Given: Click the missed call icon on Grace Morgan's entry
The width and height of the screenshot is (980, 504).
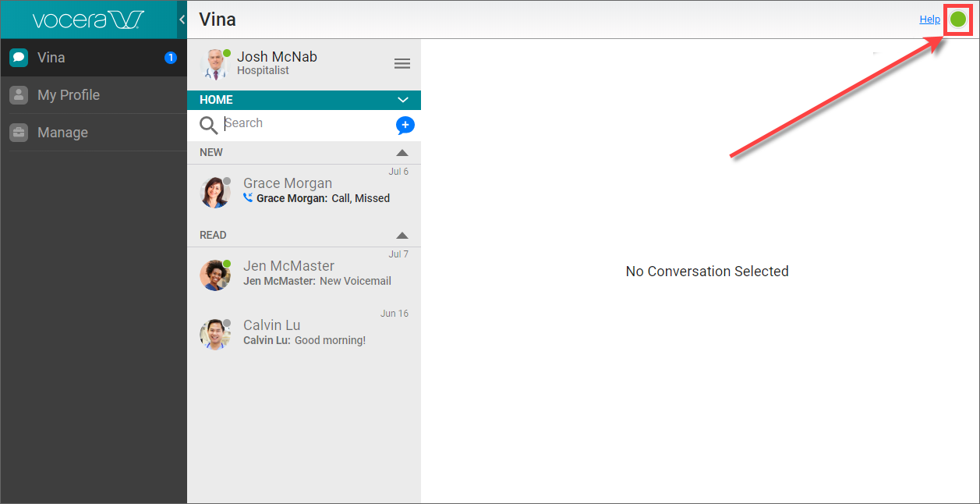Looking at the screenshot, I should pos(248,198).
